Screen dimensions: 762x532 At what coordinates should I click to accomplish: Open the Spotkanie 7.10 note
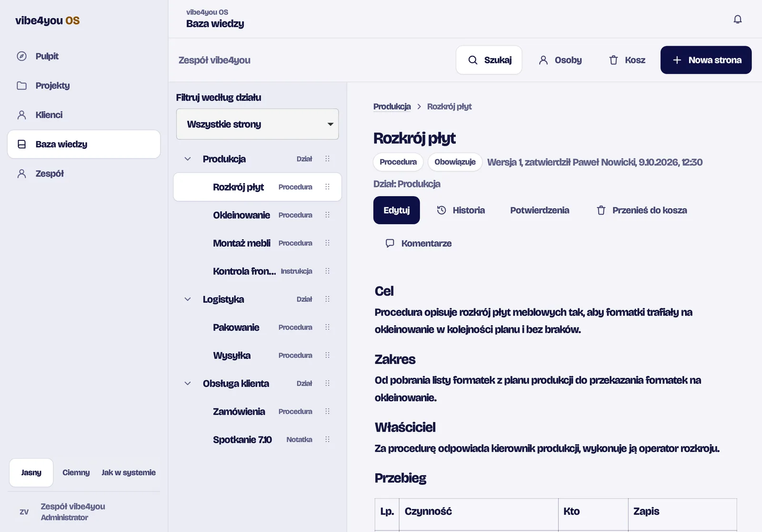click(257, 440)
